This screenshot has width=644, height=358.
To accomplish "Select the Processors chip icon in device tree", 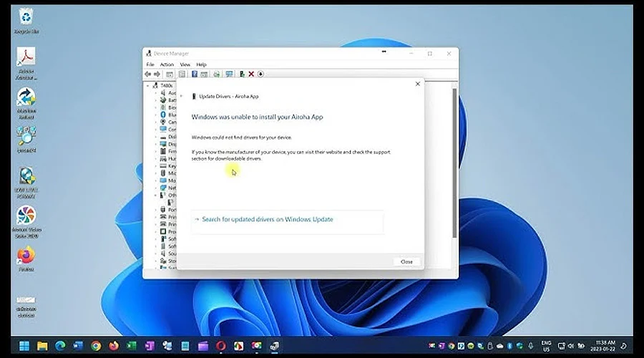I will pyautogui.click(x=163, y=231).
